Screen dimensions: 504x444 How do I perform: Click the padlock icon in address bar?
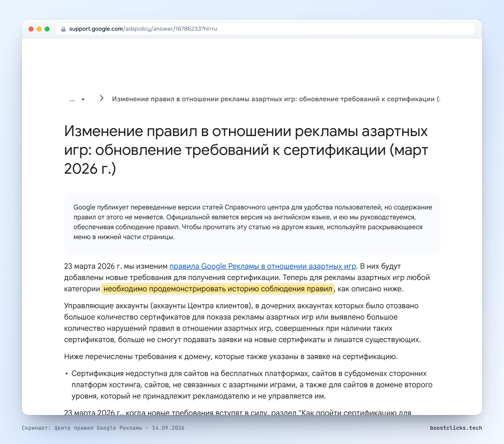63,29
